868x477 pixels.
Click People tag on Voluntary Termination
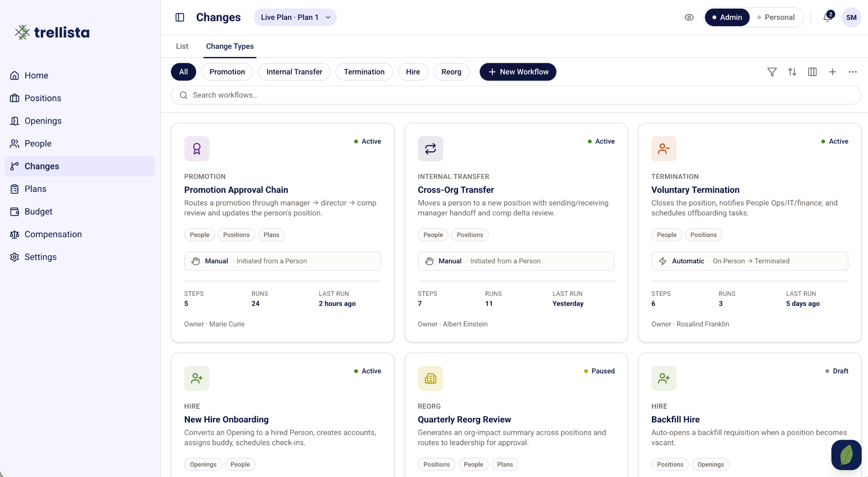point(666,235)
